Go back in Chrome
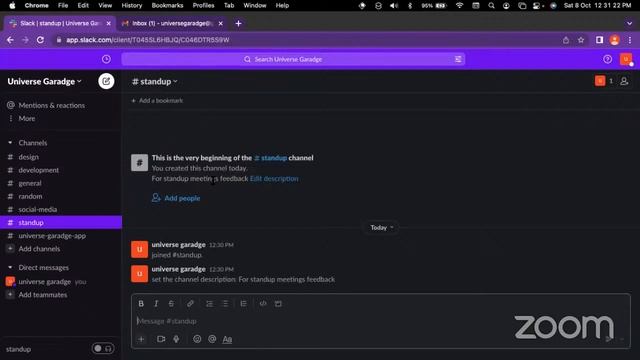 click(10, 40)
